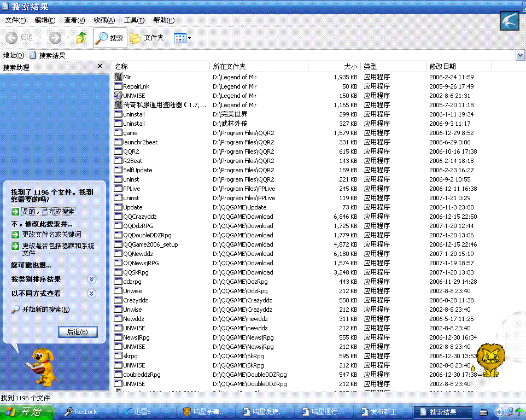
Task: Switch to 瑞星杀毒 taskbar button
Action: coord(207,412)
